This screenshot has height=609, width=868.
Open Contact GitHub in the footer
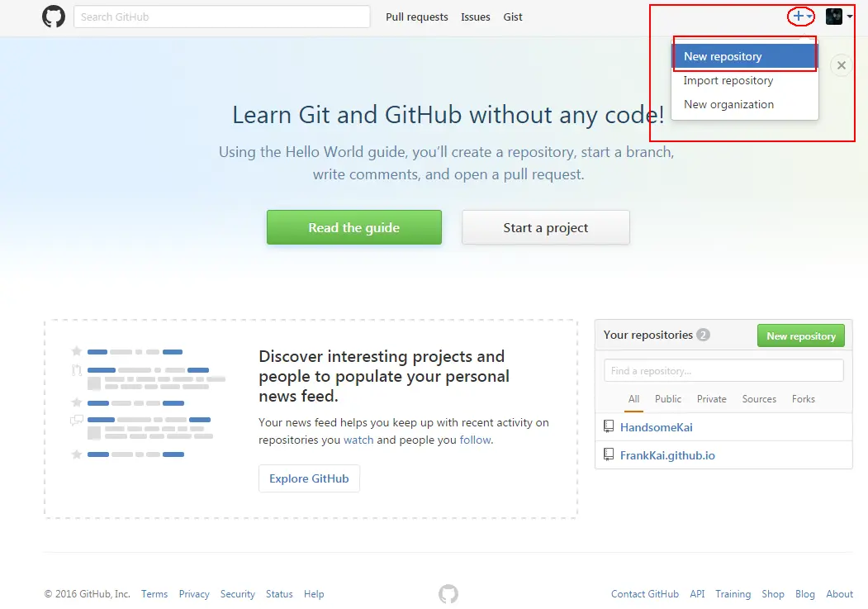[645, 594]
